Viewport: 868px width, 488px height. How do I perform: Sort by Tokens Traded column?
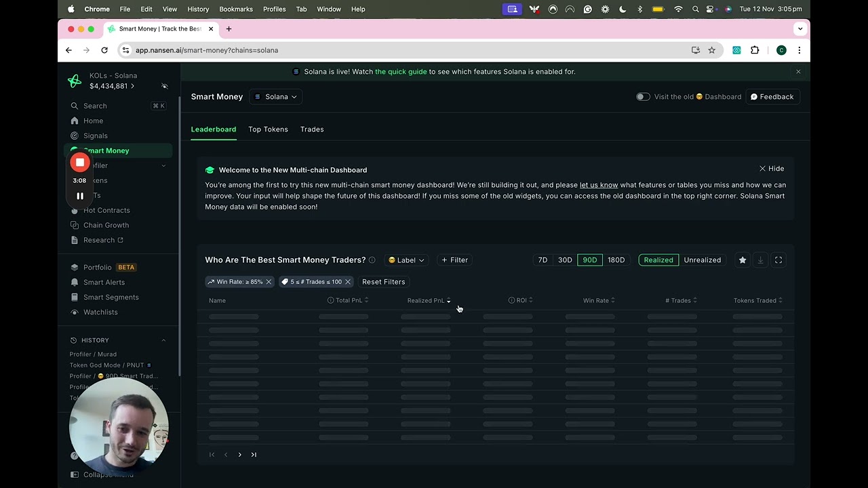click(757, 300)
